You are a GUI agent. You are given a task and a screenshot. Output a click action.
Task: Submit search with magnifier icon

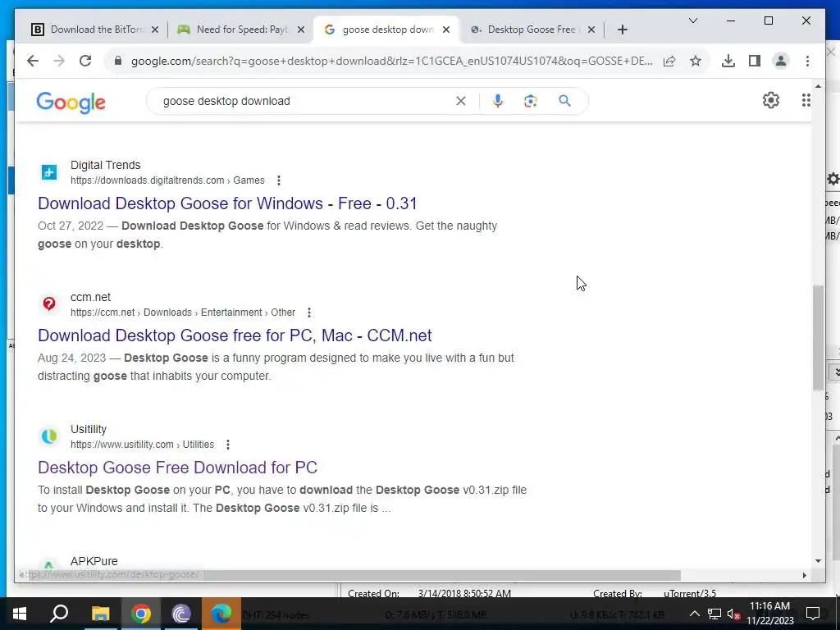(564, 101)
